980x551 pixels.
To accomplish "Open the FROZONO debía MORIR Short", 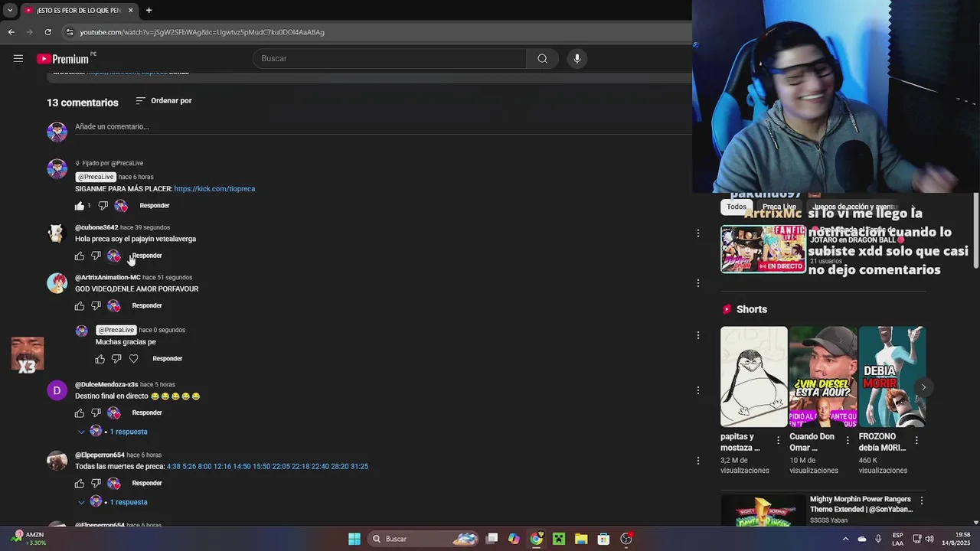I will coord(892,377).
